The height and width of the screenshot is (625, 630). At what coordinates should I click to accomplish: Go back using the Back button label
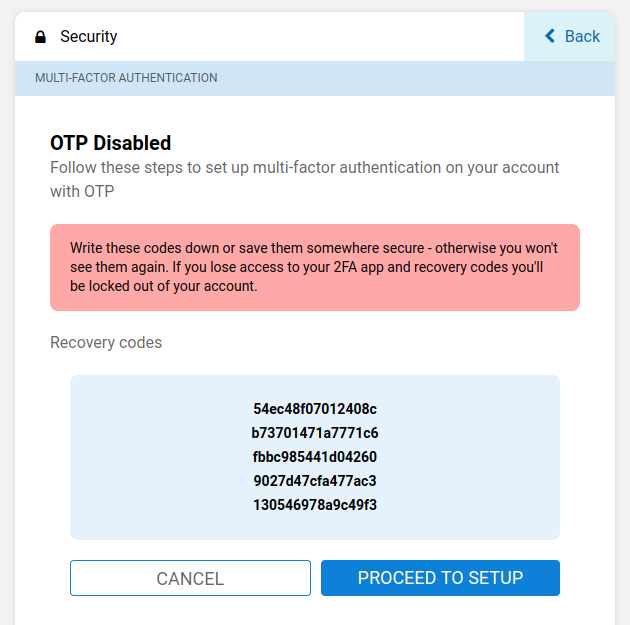click(582, 36)
